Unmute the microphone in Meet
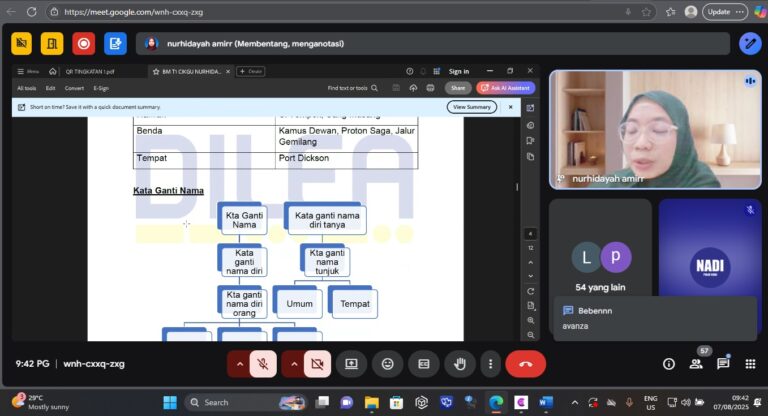Viewport: 768px width, 416px height. (x=263, y=364)
